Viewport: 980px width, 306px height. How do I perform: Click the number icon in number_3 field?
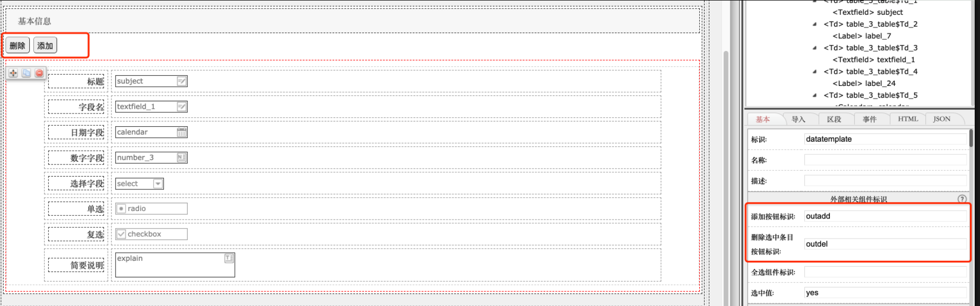[x=181, y=158]
